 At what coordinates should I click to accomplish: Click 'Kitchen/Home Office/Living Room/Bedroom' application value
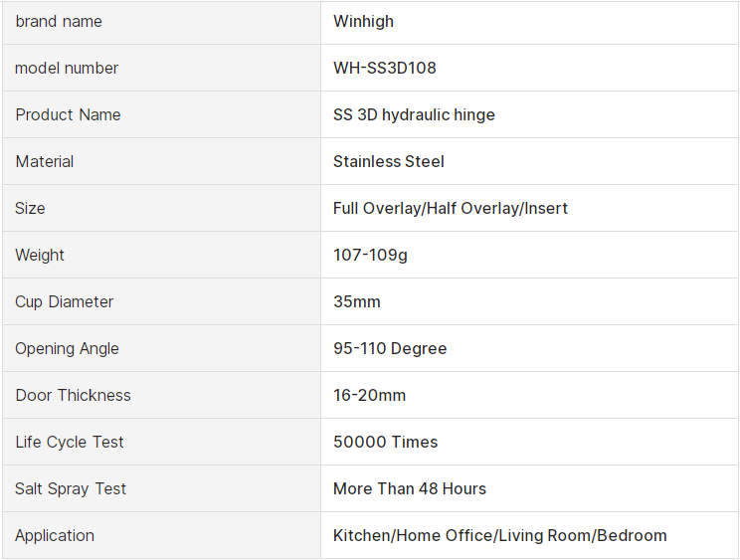(x=500, y=535)
